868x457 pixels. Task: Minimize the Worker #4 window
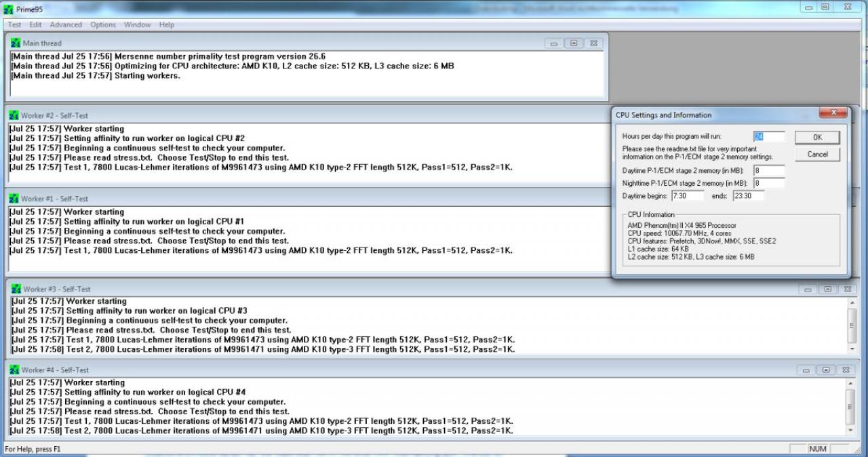pos(806,370)
